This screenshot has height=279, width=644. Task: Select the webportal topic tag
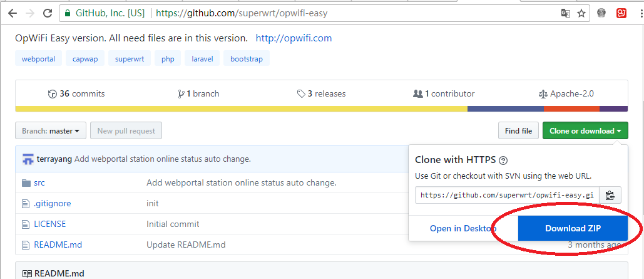click(x=38, y=59)
